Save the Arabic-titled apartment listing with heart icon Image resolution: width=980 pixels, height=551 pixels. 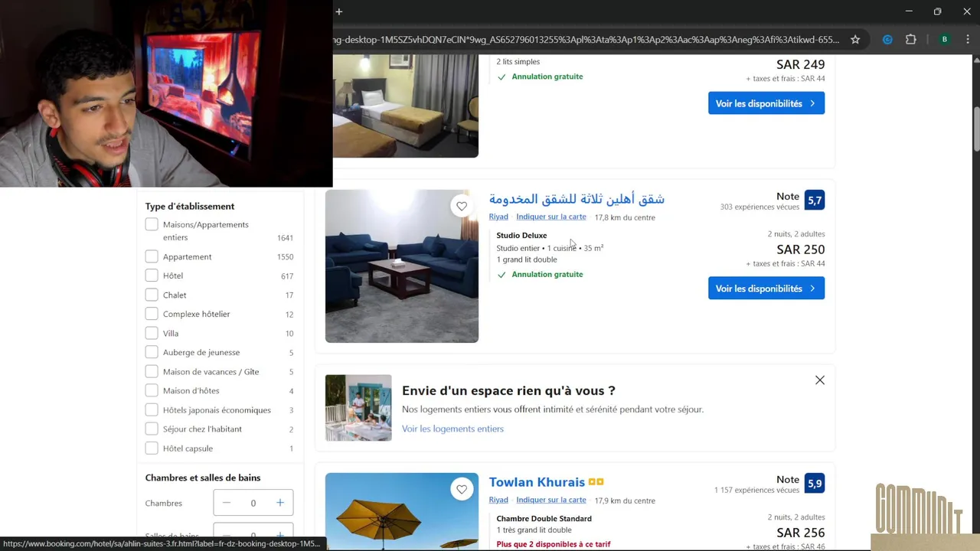[462, 206]
